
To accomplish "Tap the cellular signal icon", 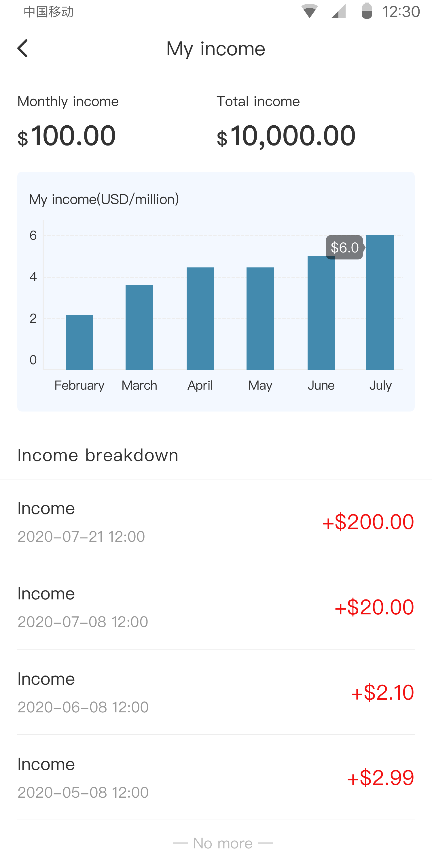I will click(338, 12).
